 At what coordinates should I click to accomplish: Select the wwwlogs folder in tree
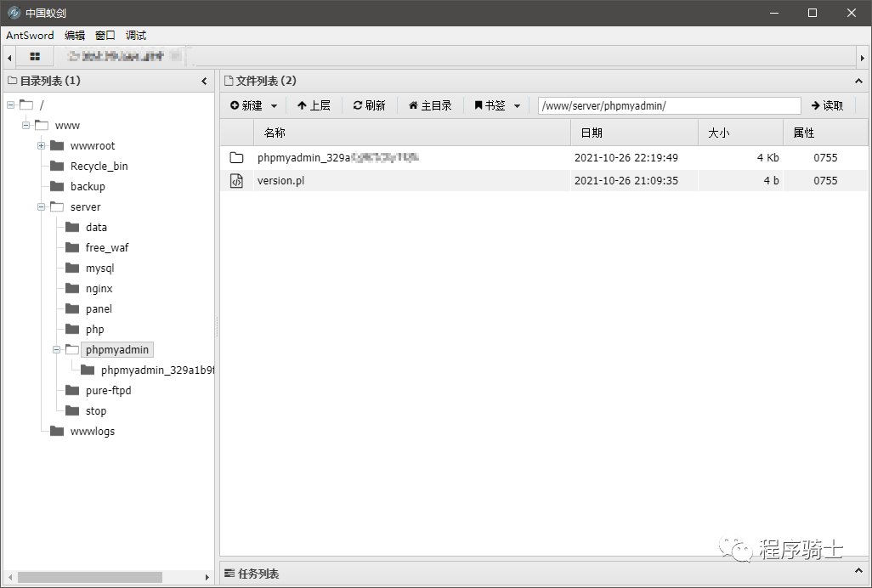pyautogui.click(x=93, y=432)
